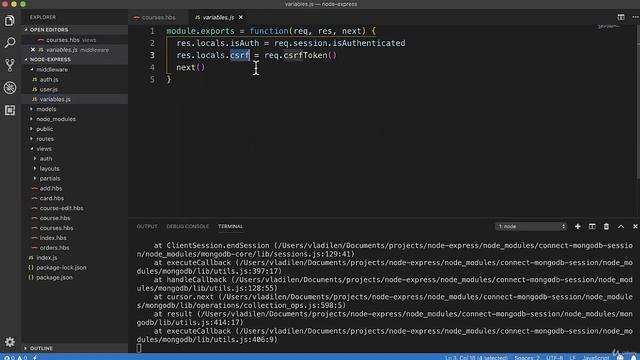Change language mode via JavaScript status item
Viewport: 640px width, 360px height.
click(596, 358)
